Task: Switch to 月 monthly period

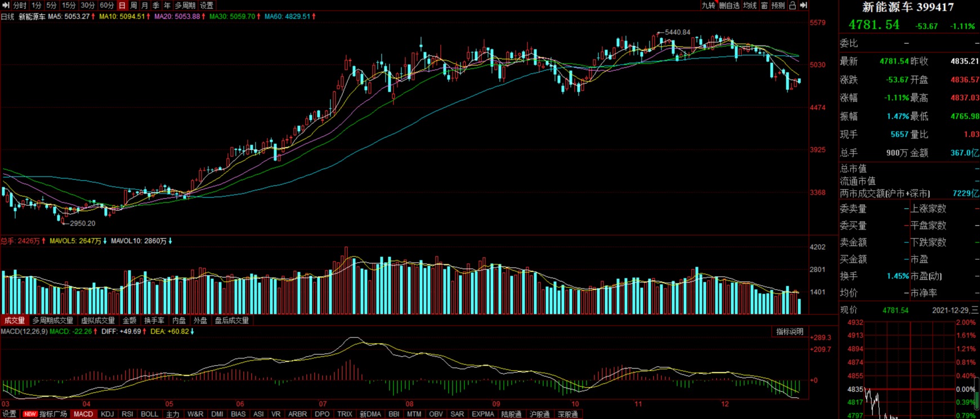Action: coord(145,5)
